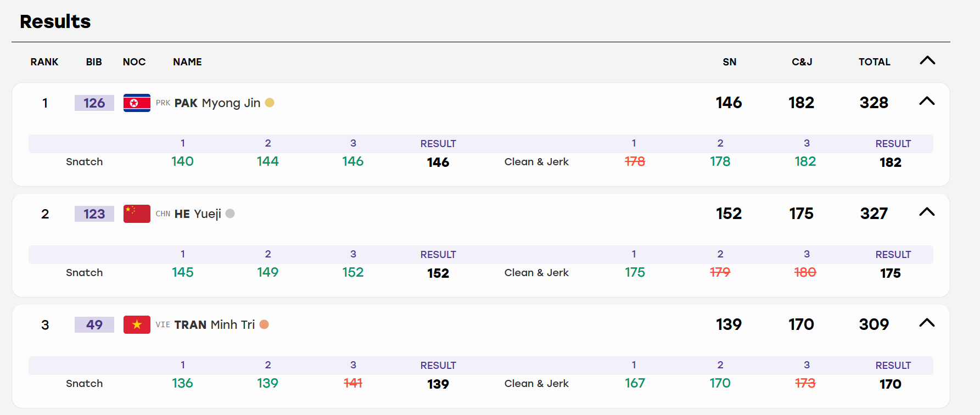
Task: Open athlete HE Yueji's name link
Action: pyautogui.click(x=198, y=214)
